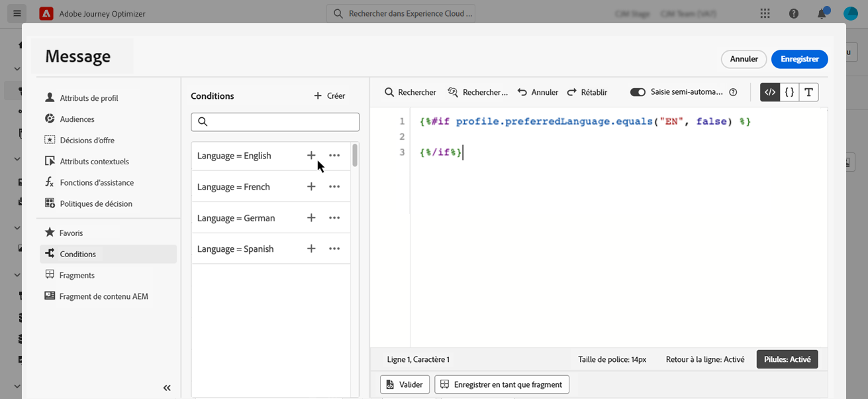Click the Conditions search field
This screenshot has width=868, height=399.
pyautogui.click(x=275, y=122)
